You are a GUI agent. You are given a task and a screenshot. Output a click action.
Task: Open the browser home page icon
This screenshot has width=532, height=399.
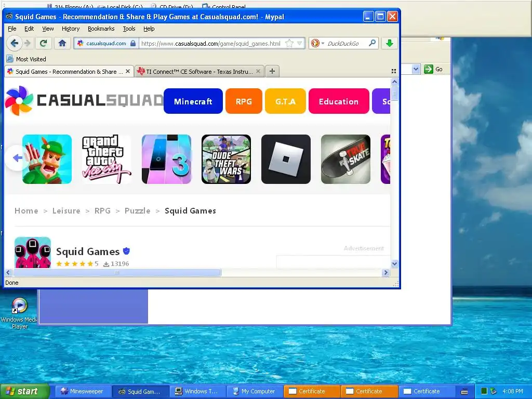(62, 43)
